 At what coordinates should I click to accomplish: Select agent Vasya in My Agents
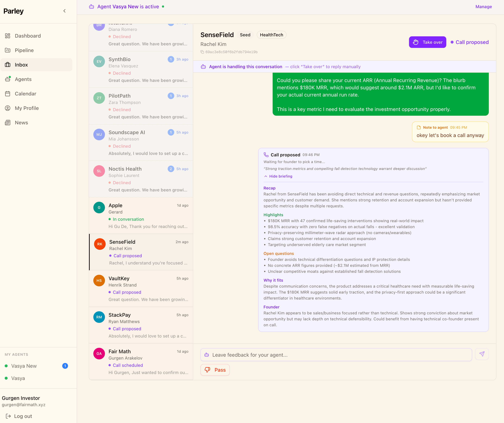click(18, 378)
